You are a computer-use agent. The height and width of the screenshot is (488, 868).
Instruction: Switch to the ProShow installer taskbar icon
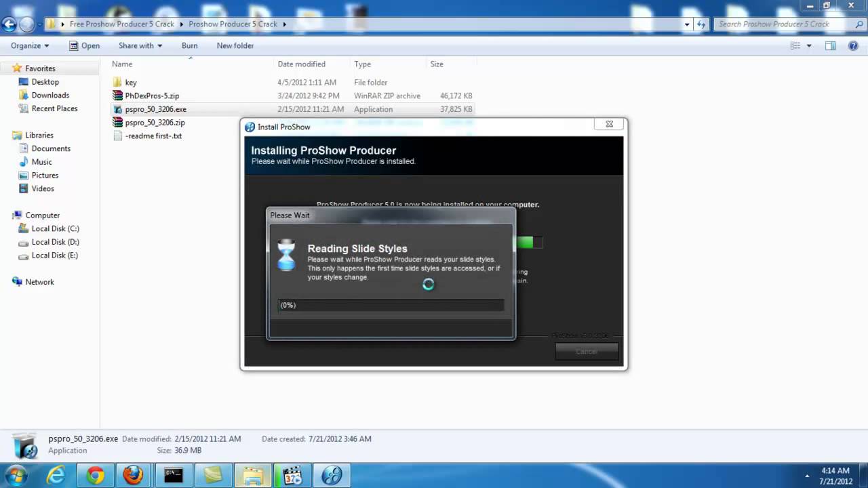332,476
